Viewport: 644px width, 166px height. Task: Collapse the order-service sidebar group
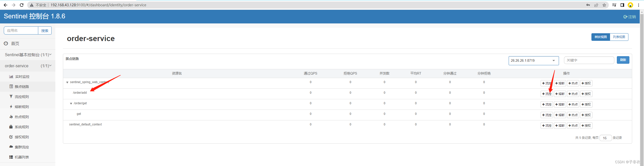coord(28,66)
